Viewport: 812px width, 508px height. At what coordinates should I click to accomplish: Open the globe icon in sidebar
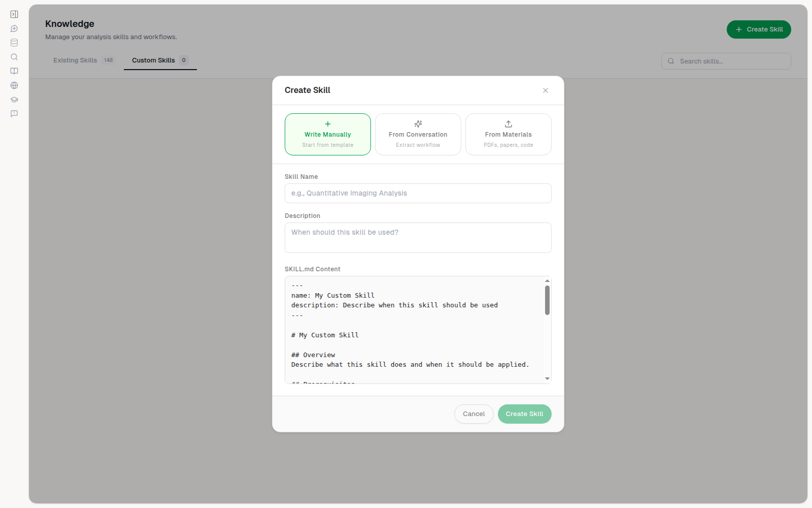[x=14, y=85]
